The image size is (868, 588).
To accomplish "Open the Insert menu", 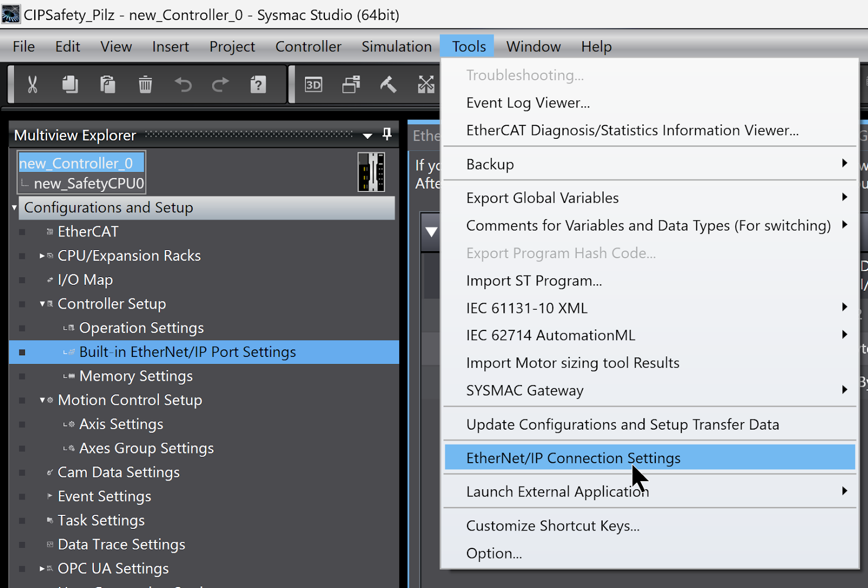I will click(x=170, y=47).
